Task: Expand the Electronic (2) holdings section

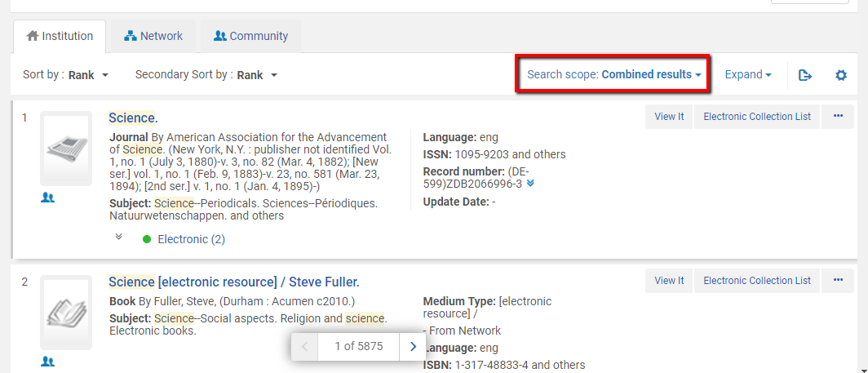Action: click(x=119, y=238)
